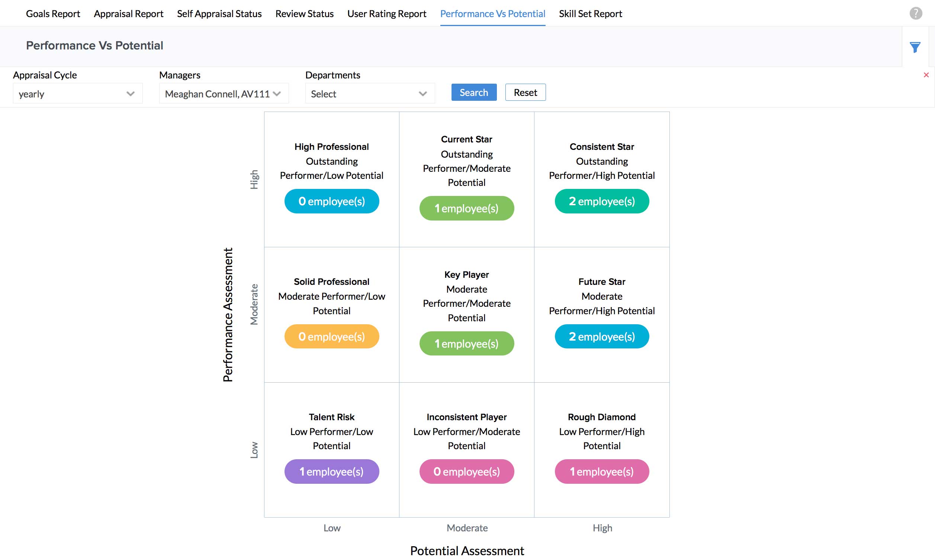
Task: Open Consistent Star 2 employee(s) badge
Action: [601, 201]
